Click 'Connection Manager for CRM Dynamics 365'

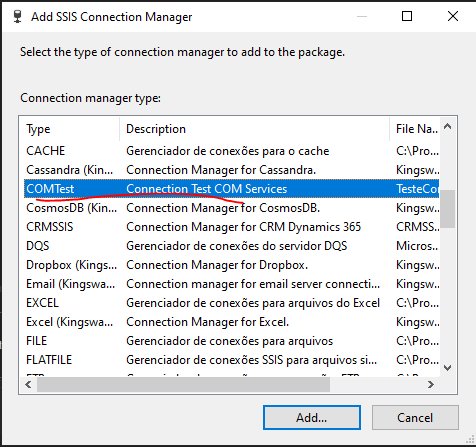[x=244, y=227]
